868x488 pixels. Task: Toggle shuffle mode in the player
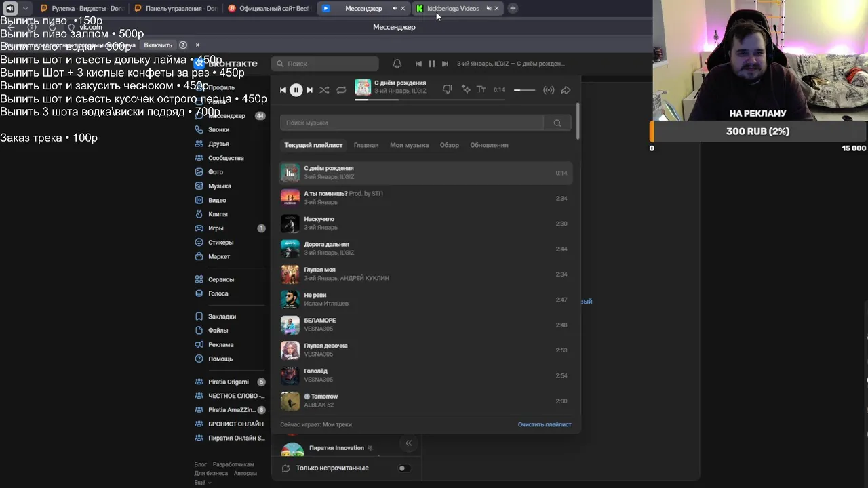[324, 90]
